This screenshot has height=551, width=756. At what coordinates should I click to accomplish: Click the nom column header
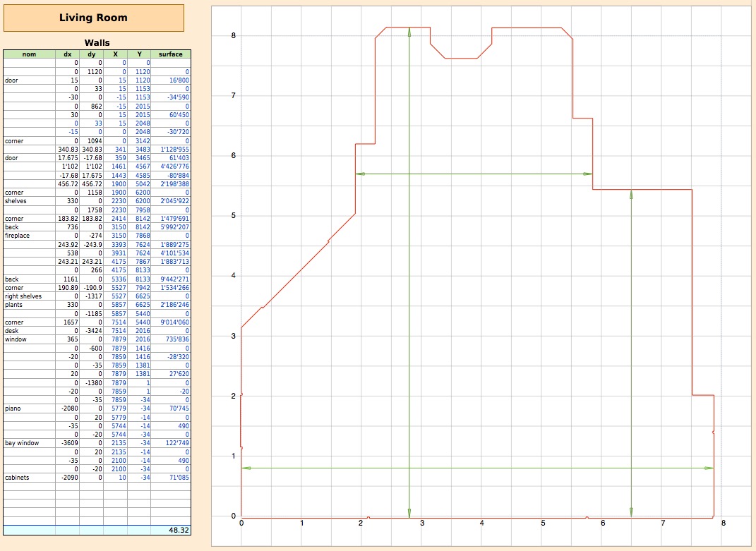pyautogui.click(x=29, y=54)
